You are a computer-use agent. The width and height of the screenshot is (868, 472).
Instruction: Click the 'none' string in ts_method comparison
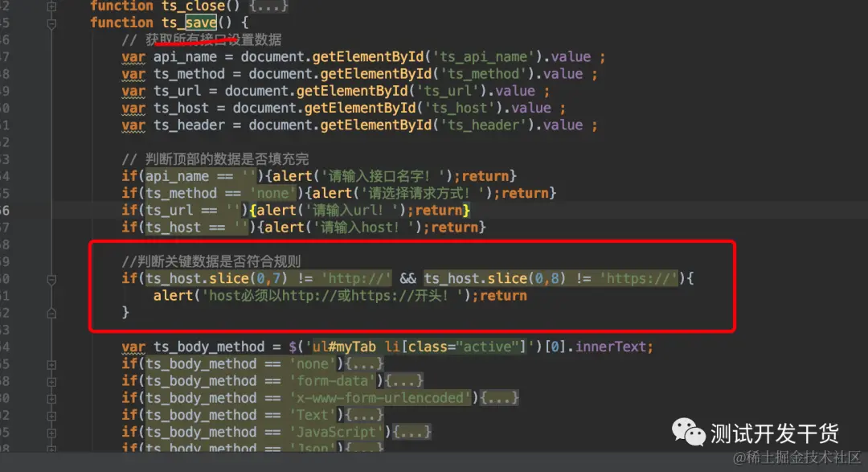pyautogui.click(x=273, y=194)
